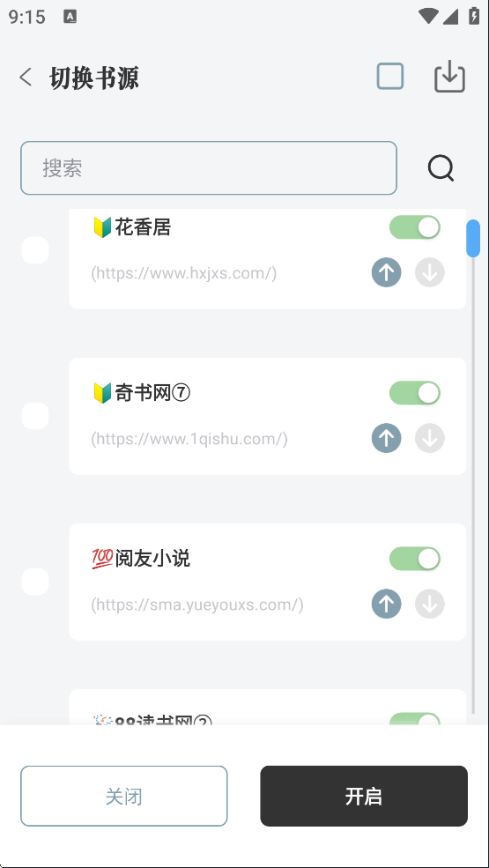Disable the 花香居 source switch
489x868 pixels.
coord(415,227)
